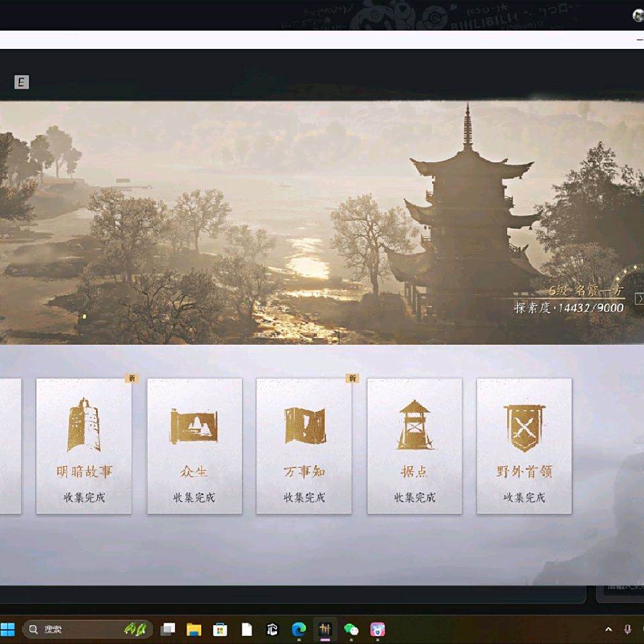Screen dimensions: 644x644
Task: Click the 6级·名震一方 level title
Action: coord(586,290)
